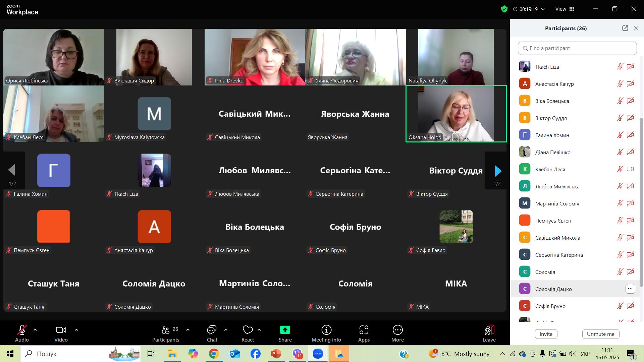Expand the Chat options arrow
The width and height of the screenshot is (644, 362).
point(226,330)
